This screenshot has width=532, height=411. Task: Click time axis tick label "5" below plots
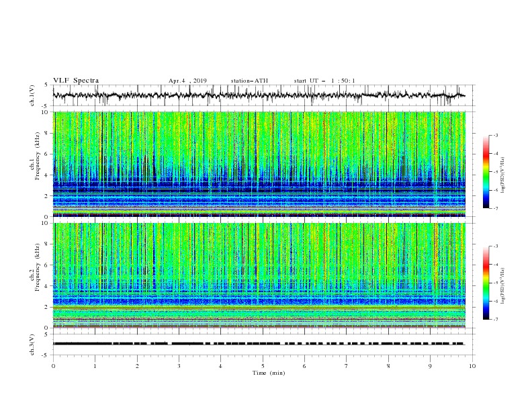(x=263, y=366)
